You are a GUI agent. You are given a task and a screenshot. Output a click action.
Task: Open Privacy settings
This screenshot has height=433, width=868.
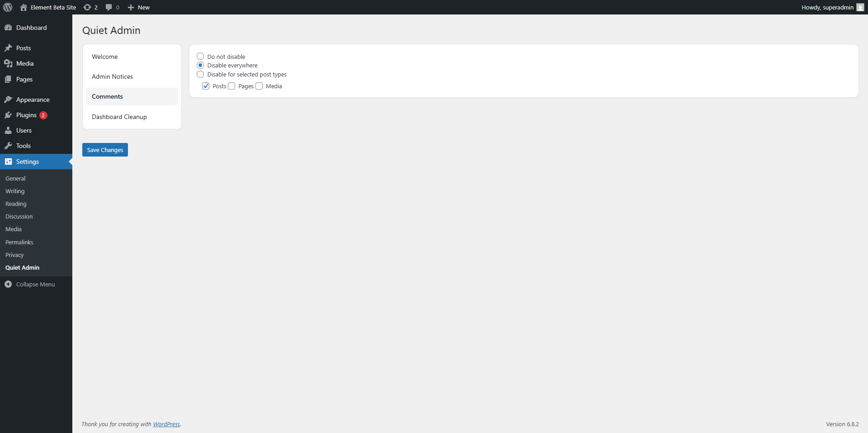pyautogui.click(x=14, y=255)
